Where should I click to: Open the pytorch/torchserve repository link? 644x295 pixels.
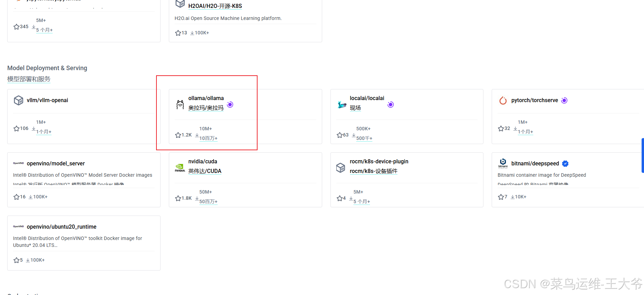coord(535,100)
